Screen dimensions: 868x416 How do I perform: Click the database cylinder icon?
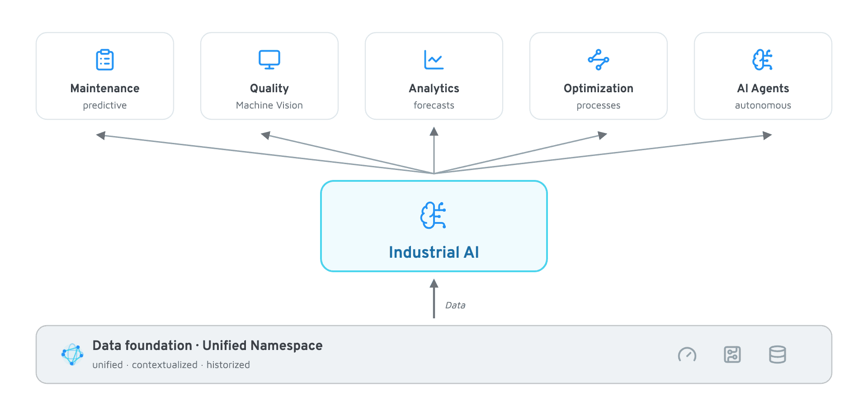click(778, 355)
